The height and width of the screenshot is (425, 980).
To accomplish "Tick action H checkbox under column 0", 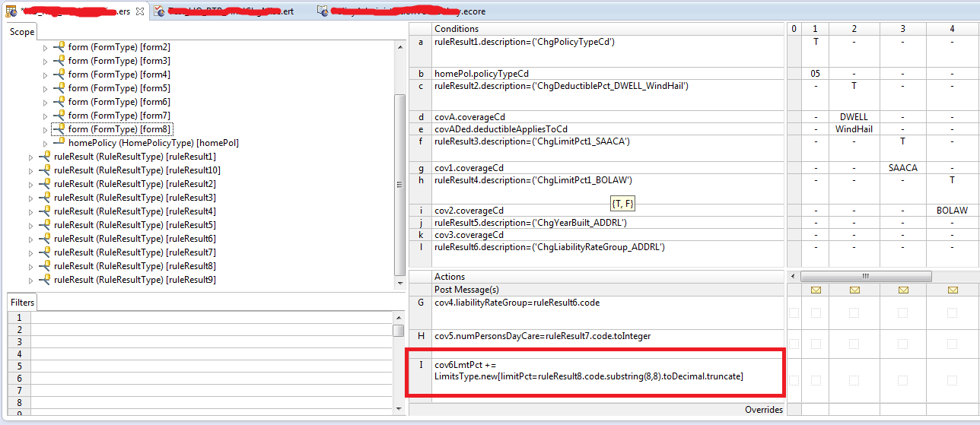I will click(794, 344).
